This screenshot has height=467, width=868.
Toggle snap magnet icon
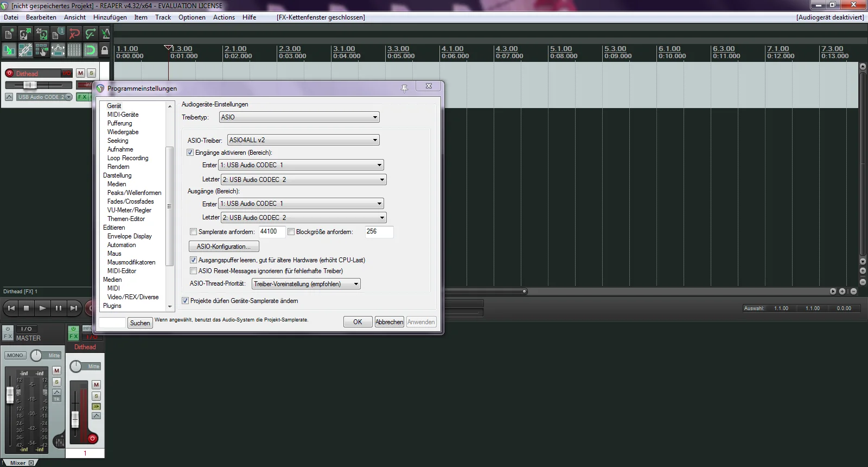[x=90, y=51]
